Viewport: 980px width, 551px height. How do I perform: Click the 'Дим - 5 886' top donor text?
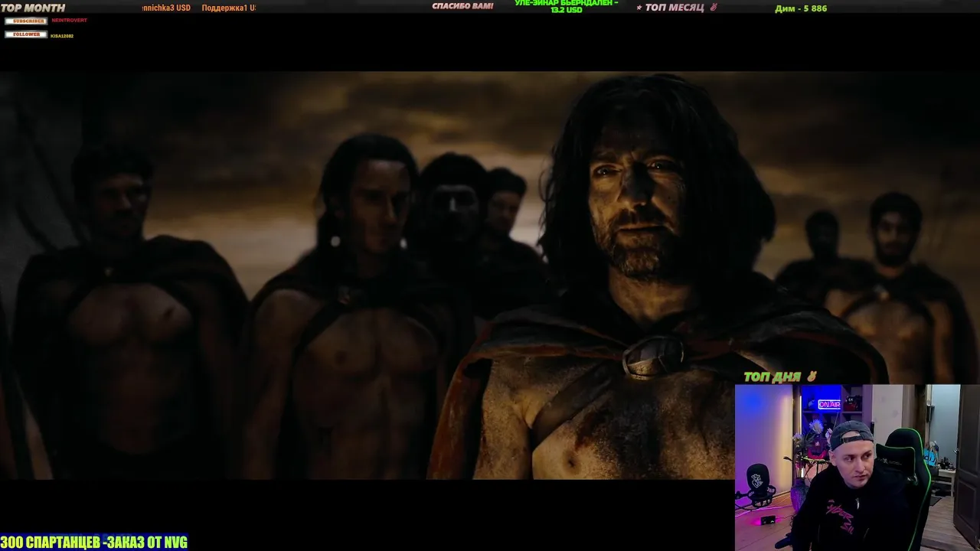click(x=801, y=8)
